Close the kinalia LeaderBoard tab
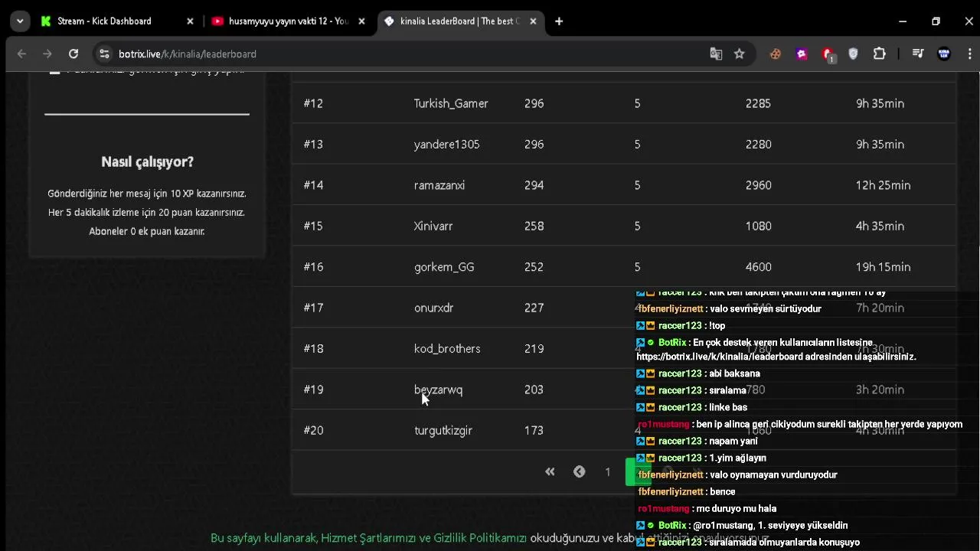Screen dimensions: 980x551 (533, 21)
